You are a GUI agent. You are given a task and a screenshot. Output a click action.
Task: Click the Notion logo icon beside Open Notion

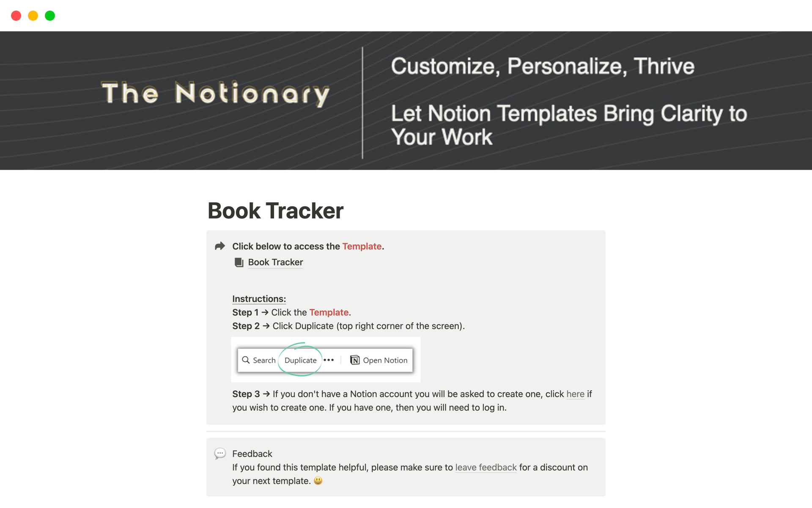coord(355,360)
